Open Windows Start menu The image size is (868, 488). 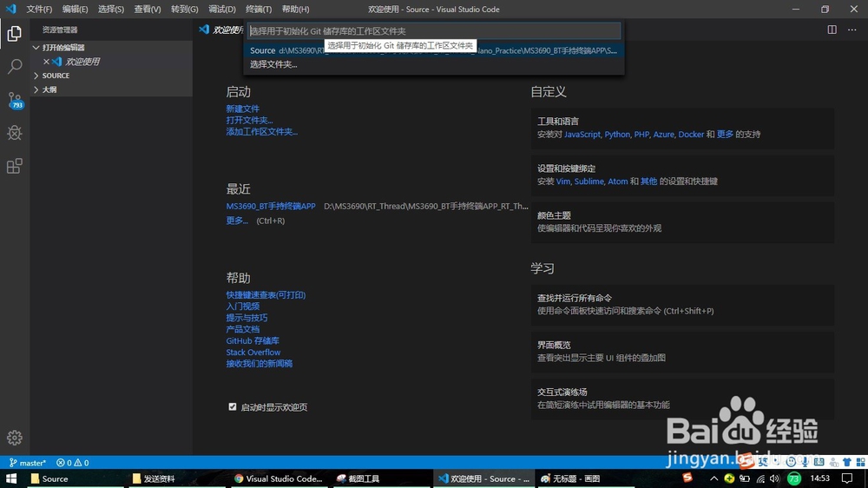11,478
